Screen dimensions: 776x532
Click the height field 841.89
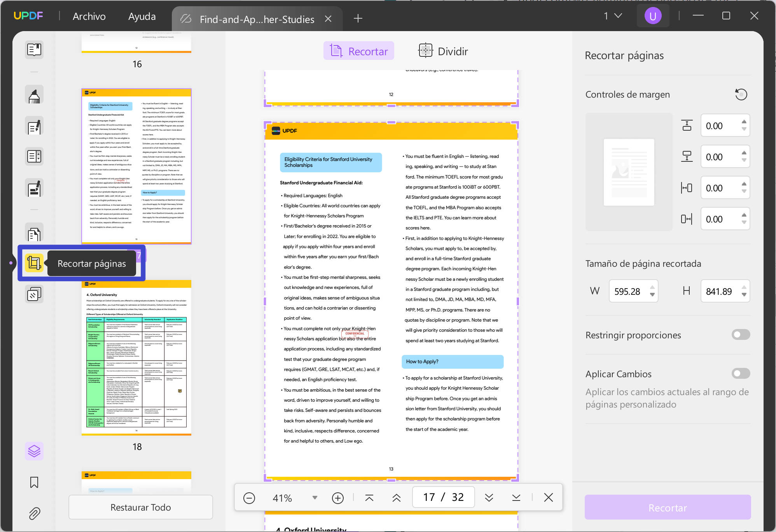[x=725, y=291]
